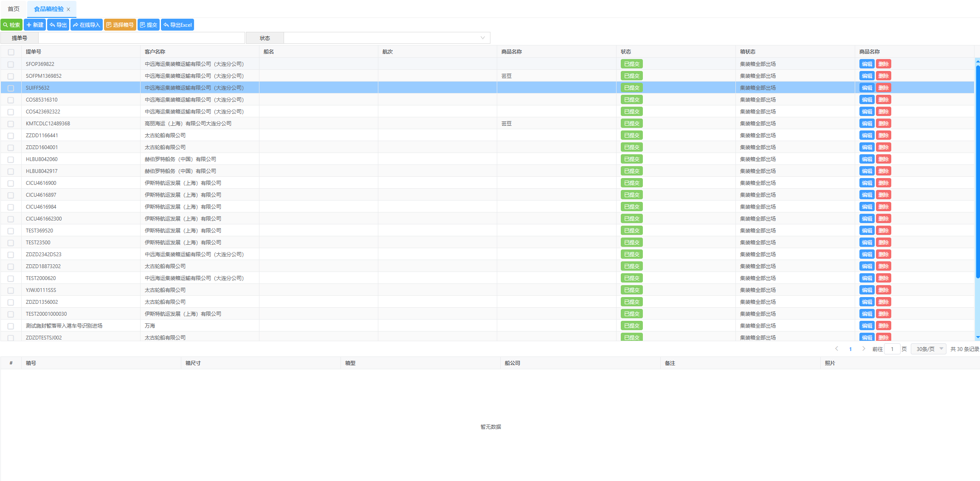Check the SFOP369822 row checkbox
The image size is (980, 481).
(11, 64)
